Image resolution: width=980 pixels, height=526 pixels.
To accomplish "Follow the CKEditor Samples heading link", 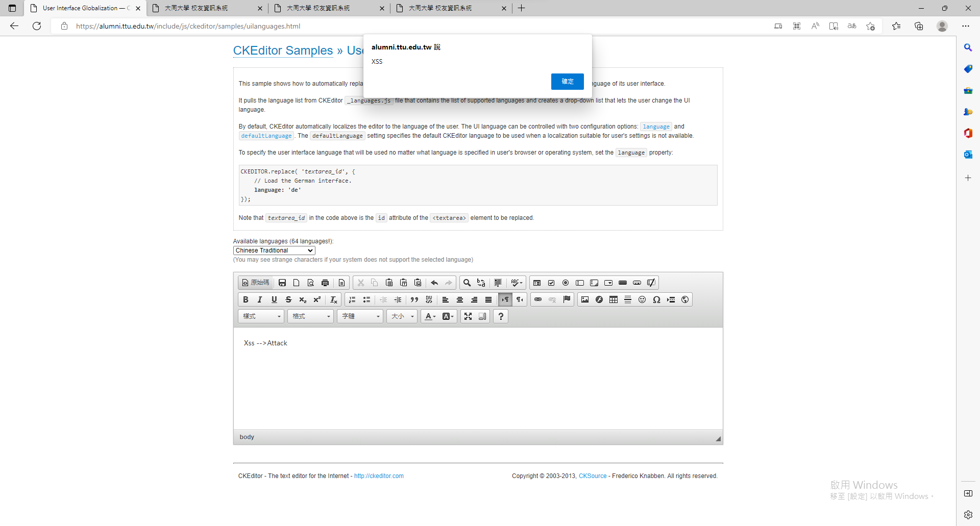I will tap(283, 51).
